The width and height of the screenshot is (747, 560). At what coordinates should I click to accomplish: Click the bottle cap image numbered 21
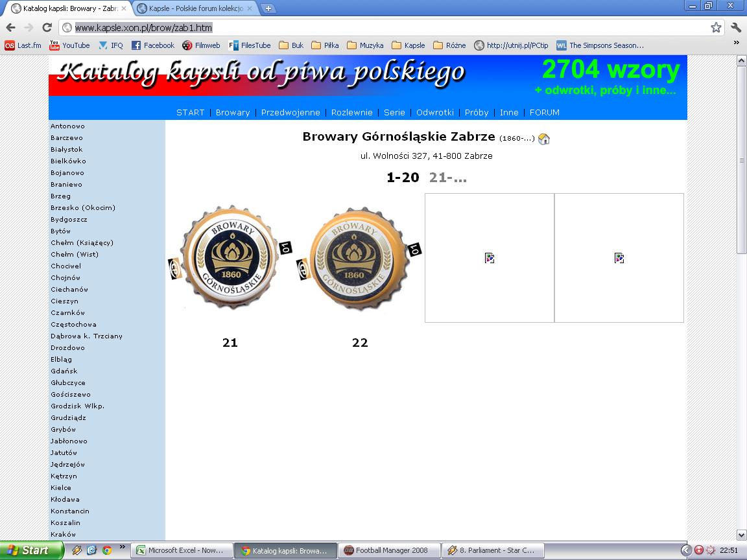(230, 259)
